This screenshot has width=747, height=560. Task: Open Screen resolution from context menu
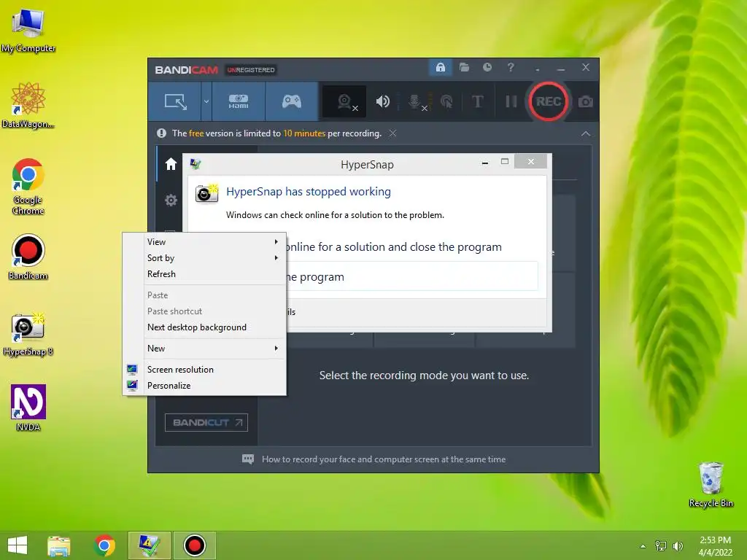[x=205, y=370]
